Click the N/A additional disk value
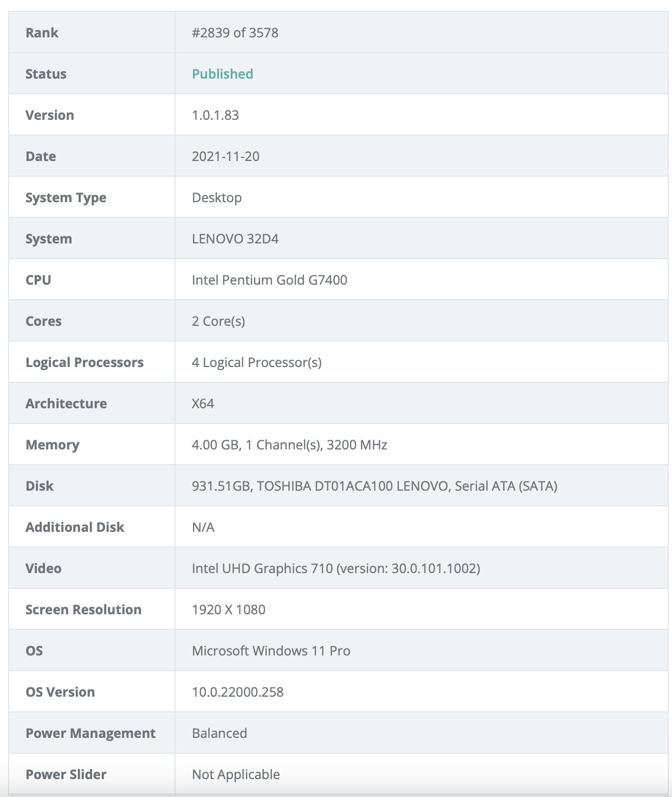This screenshot has width=672, height=797. pyautogui.click(x=203, y=527)
